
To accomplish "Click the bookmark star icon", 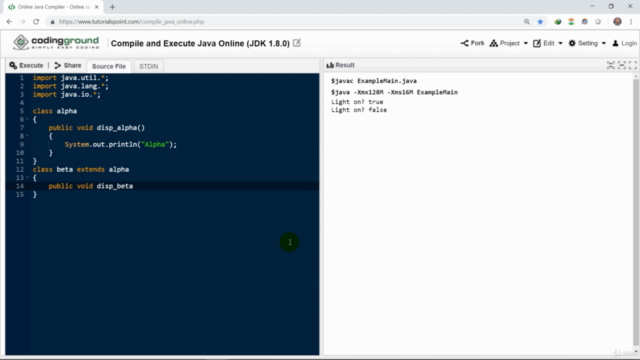I will (540, 22).
